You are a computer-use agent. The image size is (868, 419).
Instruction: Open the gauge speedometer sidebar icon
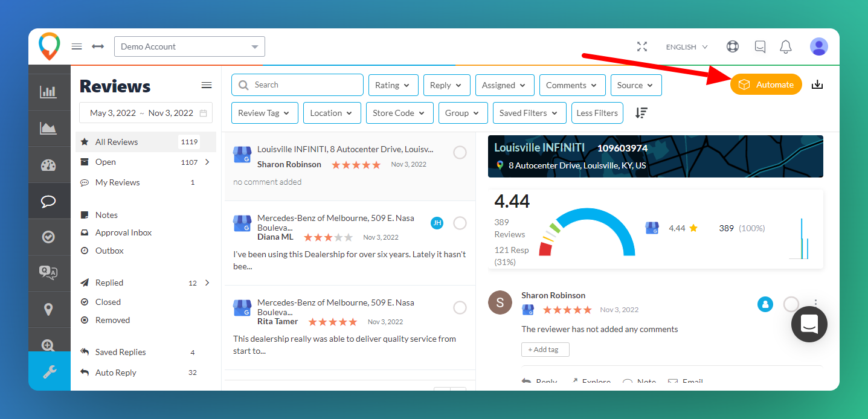[48, 165]
